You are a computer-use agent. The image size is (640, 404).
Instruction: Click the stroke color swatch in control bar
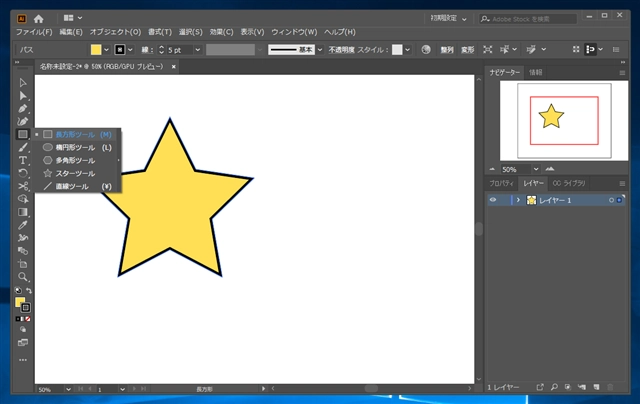120,50
